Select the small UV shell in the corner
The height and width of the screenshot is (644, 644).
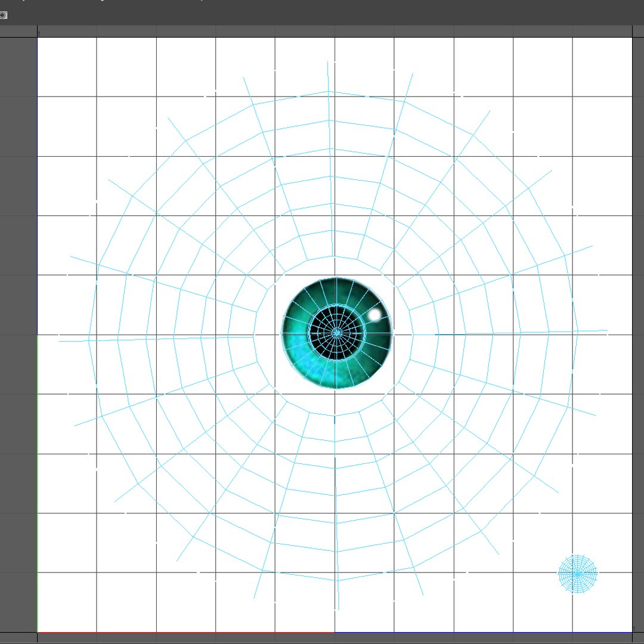(577, 574)
